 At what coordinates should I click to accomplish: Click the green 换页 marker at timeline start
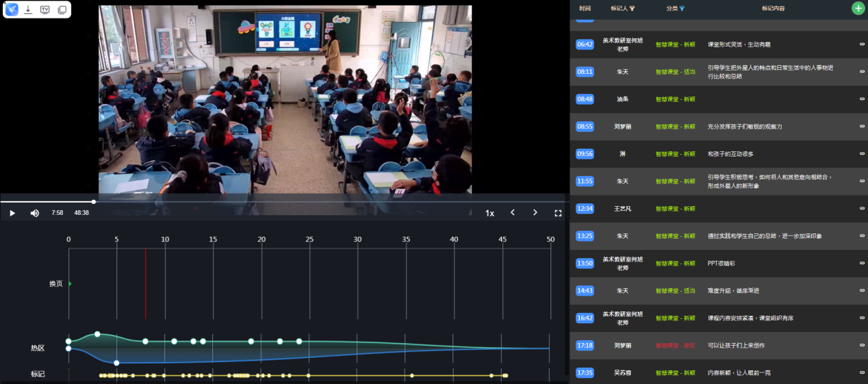pyautogui.click(x=70, y=283)
